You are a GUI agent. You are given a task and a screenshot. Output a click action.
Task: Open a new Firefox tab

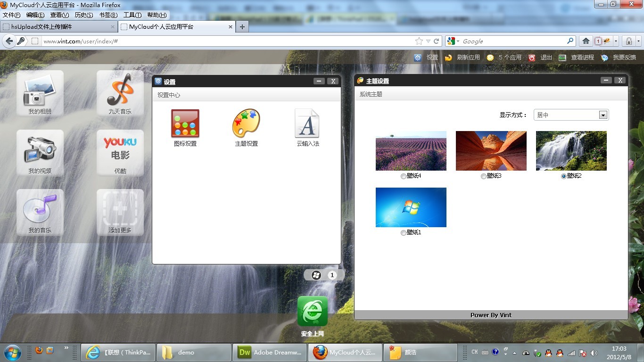(242, 27)
